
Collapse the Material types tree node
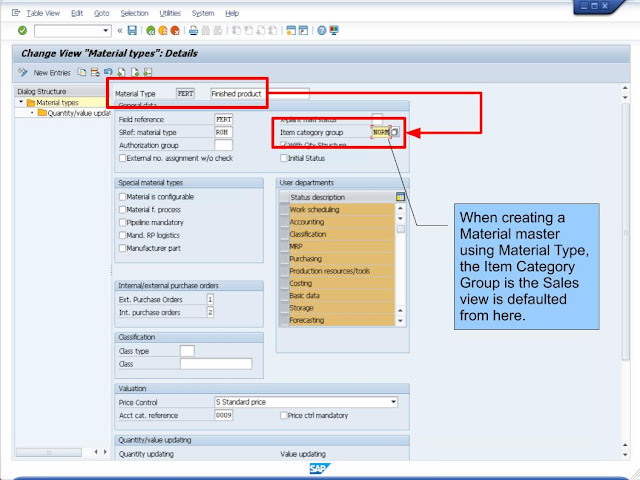[x=21, y=102]
